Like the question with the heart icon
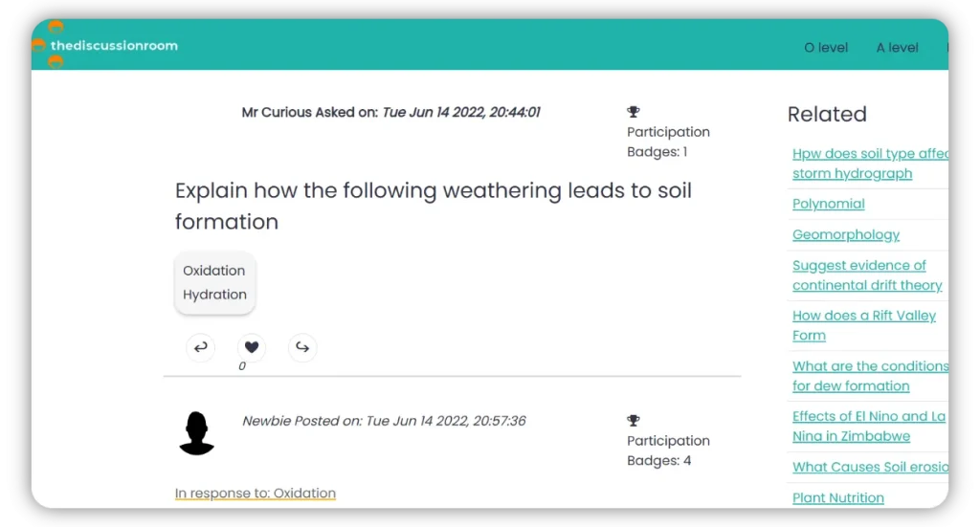980x527 pixels. click(252, 347)
